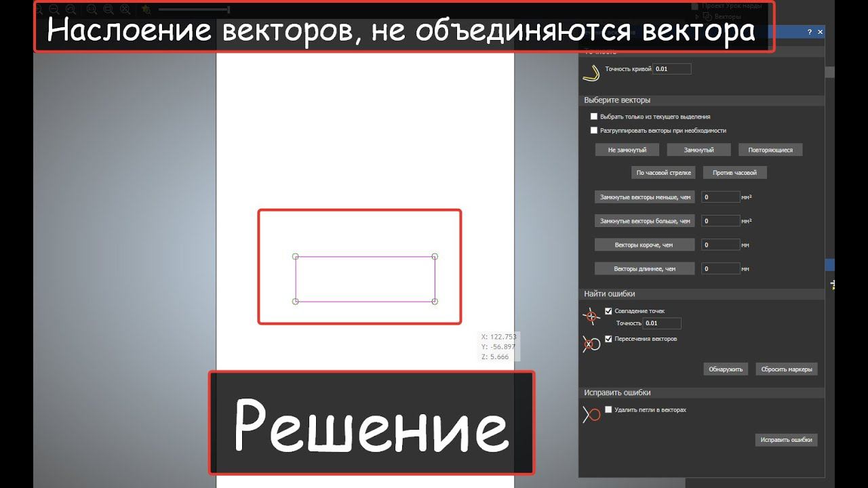
Task: Click the Векторы короче, чем button
Action: pos(645,245)
